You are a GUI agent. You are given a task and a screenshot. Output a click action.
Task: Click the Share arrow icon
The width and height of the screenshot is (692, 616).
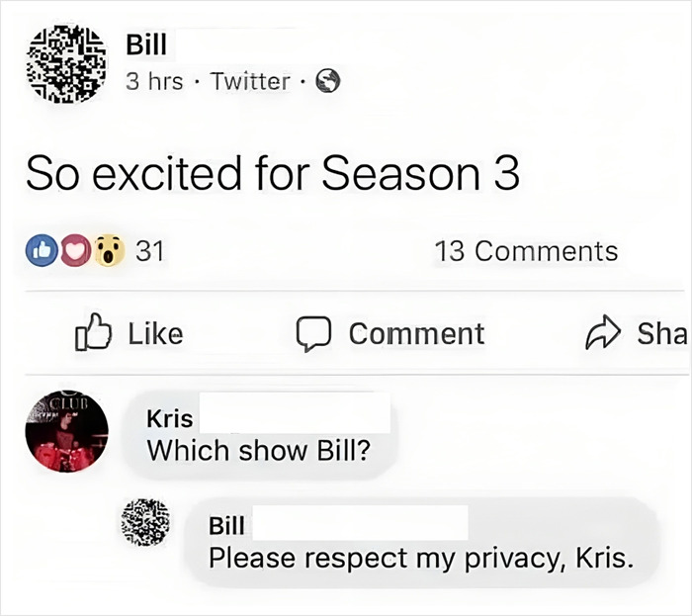tap(603, 332)
